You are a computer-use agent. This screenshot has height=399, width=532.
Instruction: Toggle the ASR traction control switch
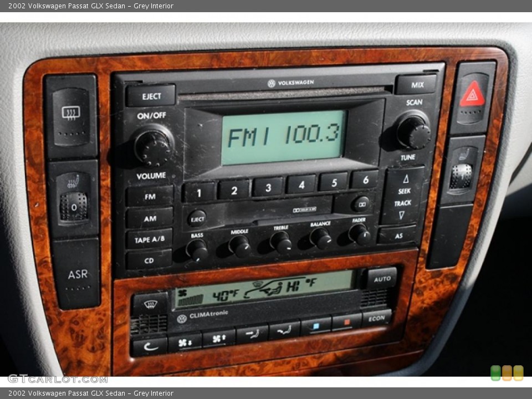pos(78,275)
